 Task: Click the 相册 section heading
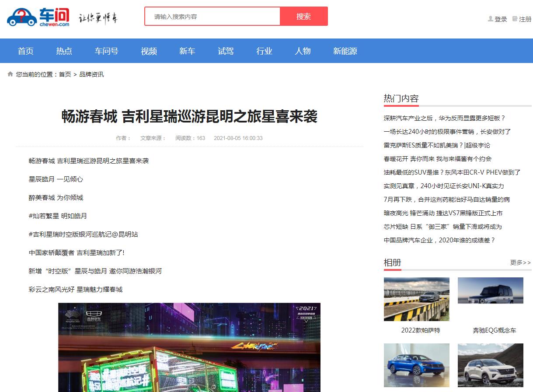(393, 262)
